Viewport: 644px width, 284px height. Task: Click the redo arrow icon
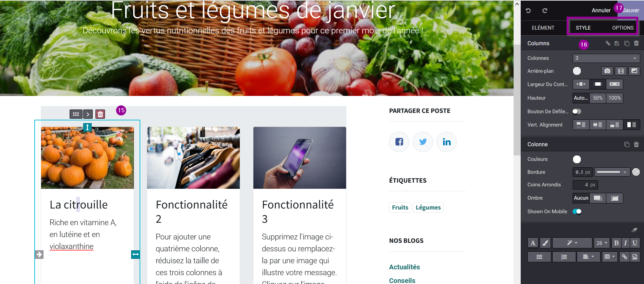545,11
